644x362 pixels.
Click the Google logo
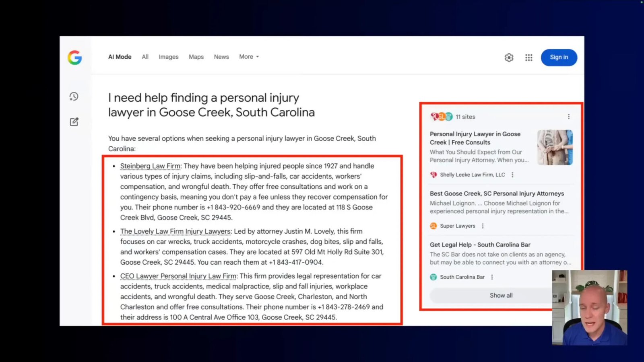click(75, 58)
